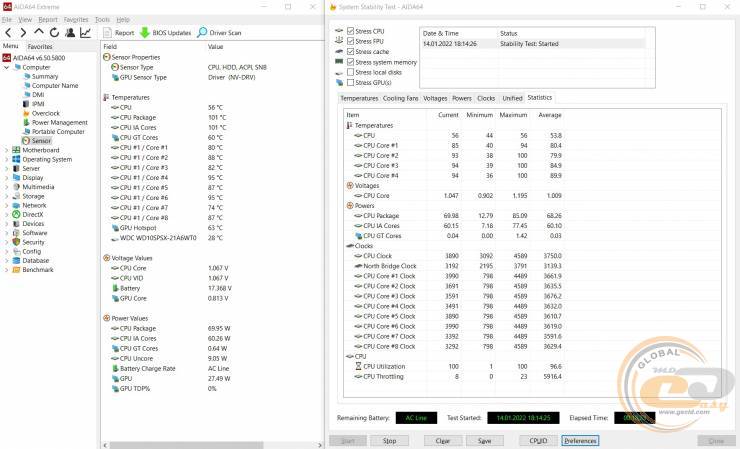Image resolution: width=740 pixels, height=449 pixels.
Task: Enable Stress local disks checkbox
Action: [x=350, y=72]
